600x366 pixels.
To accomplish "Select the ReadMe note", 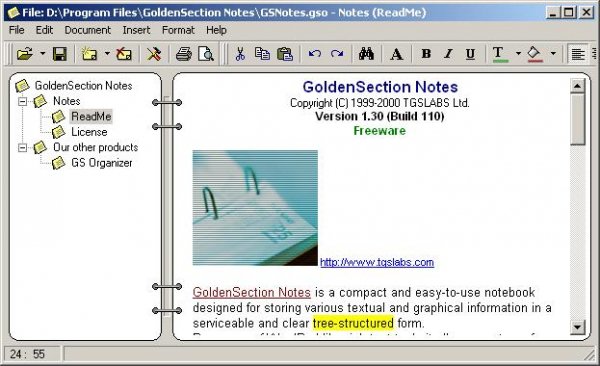I will tap(91, 116).
